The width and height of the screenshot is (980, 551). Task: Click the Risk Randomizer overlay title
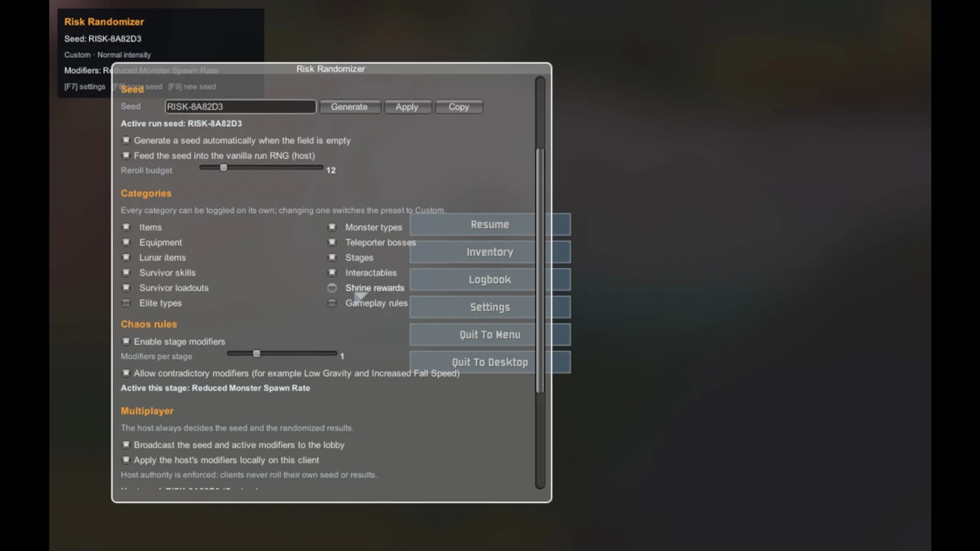(104, 22)
